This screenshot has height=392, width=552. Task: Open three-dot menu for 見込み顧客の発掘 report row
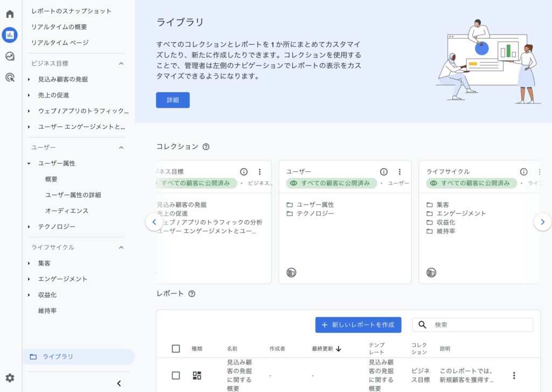[514, 375]
